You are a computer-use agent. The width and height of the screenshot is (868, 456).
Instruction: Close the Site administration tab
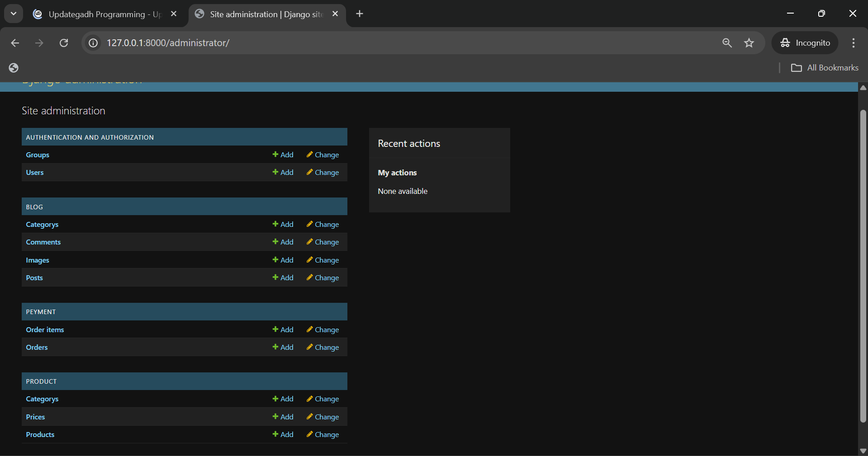(335, 14)
